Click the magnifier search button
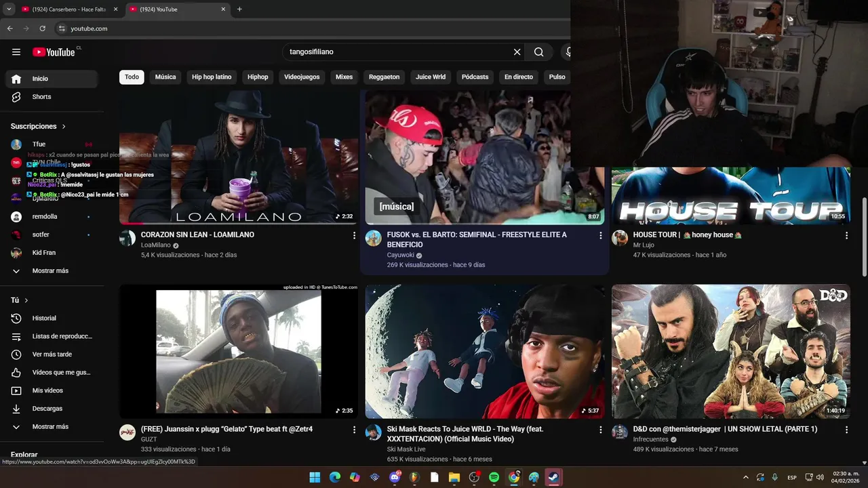Screen dimensions: 868x488 pyautogui.click(x=538, y=52)
